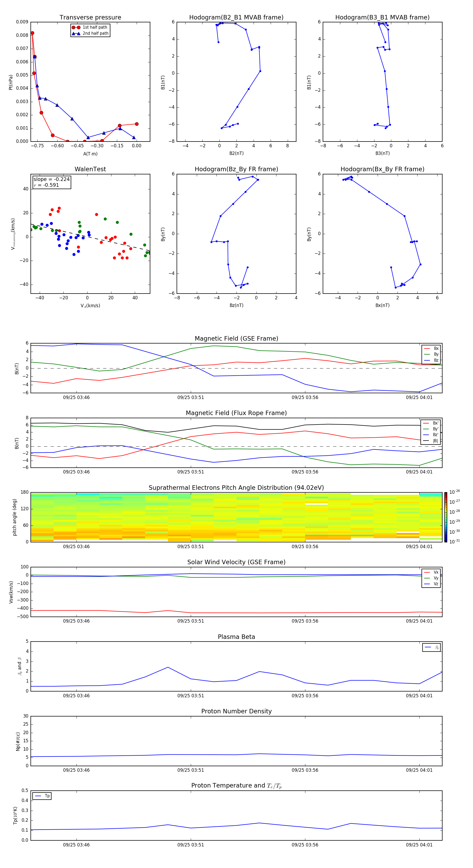Click the "pitch angle (deg)" y-axis label

(14, 517)
